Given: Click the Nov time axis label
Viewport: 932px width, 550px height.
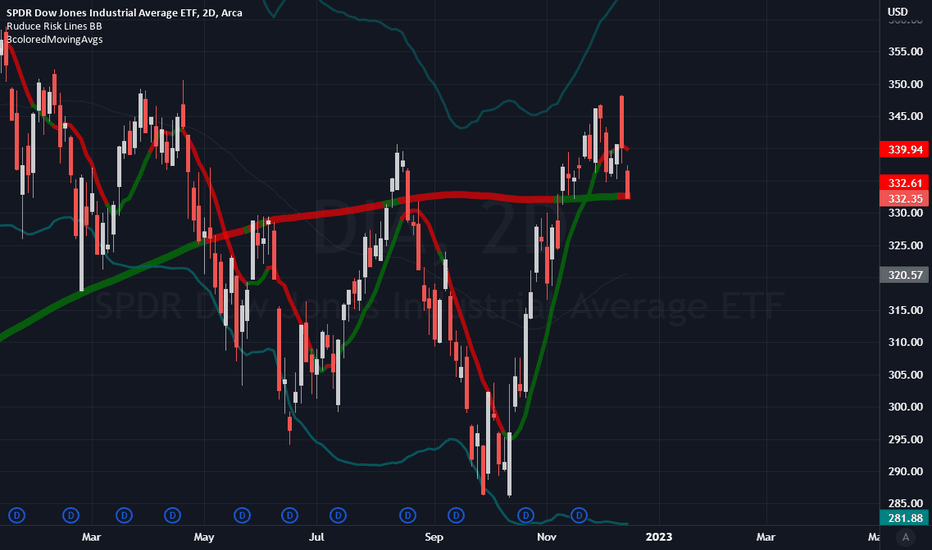Looking at the screenshot, I should 546,537.
